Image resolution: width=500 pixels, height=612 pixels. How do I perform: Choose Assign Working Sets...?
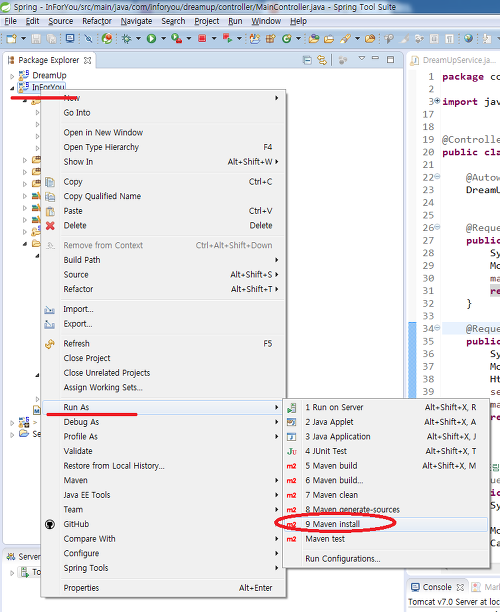point(163,388)
